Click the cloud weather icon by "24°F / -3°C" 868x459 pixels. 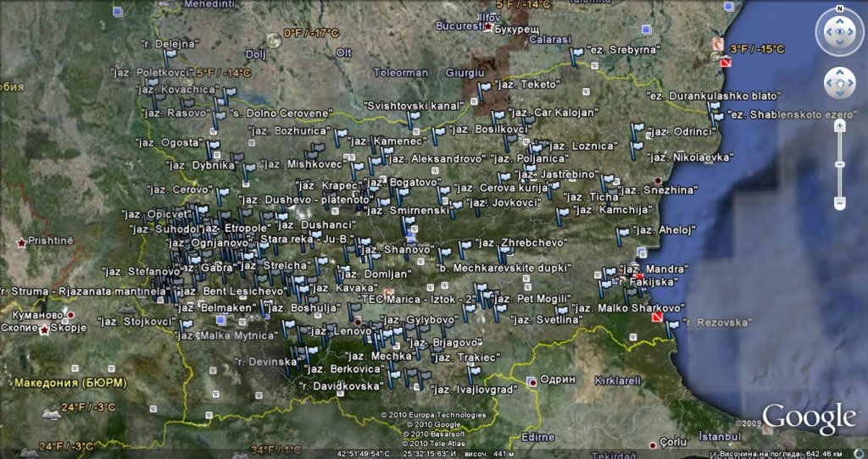[x=51, y=413]
